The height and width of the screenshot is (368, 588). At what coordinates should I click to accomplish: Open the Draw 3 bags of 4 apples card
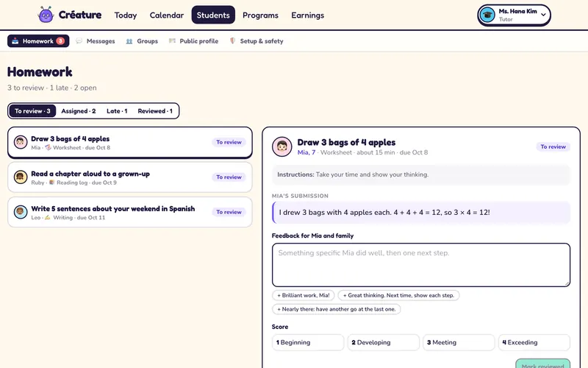130,143
